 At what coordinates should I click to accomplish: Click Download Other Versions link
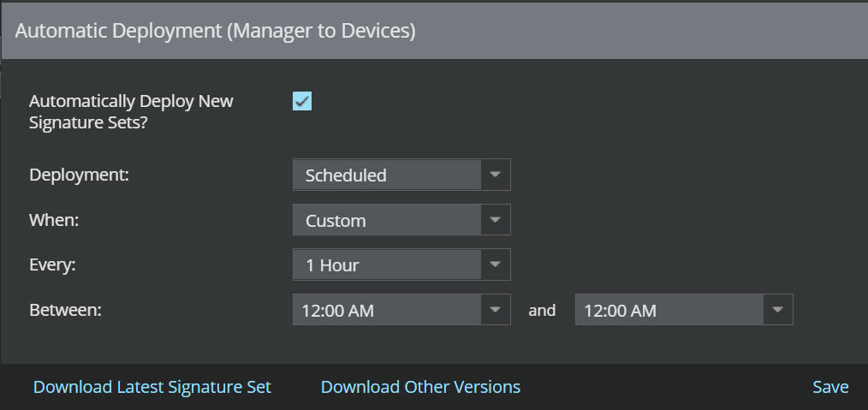(x=420, y=387)
